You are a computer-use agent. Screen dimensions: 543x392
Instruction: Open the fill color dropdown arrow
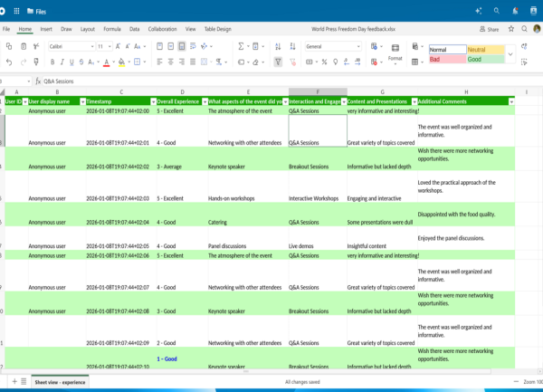click(x=129, y=62)
